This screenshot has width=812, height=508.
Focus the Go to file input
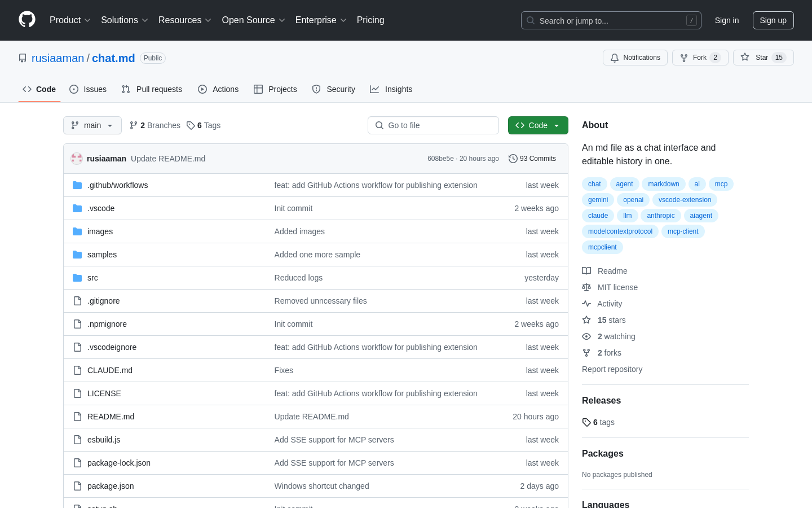click(x=433, y=125)
